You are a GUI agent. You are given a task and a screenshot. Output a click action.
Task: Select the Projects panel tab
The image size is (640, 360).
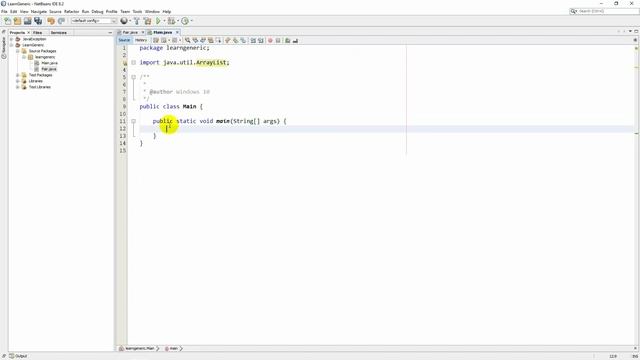point(18,32)
